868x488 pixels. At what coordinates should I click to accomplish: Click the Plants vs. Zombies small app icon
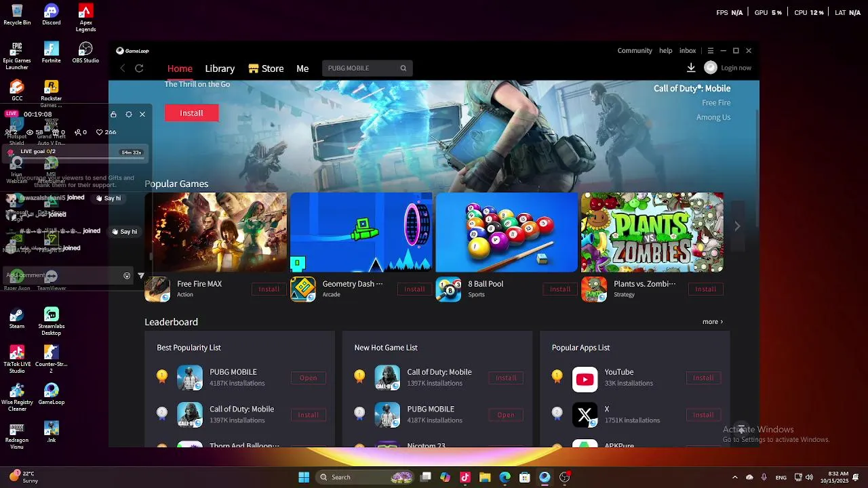click(594, 289)
